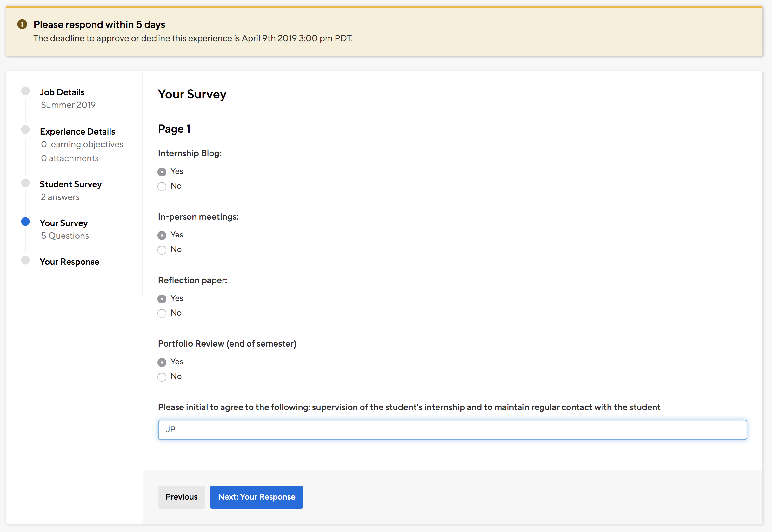Focus the initials text field
772x532 pixels.
(x=452, y=430)
